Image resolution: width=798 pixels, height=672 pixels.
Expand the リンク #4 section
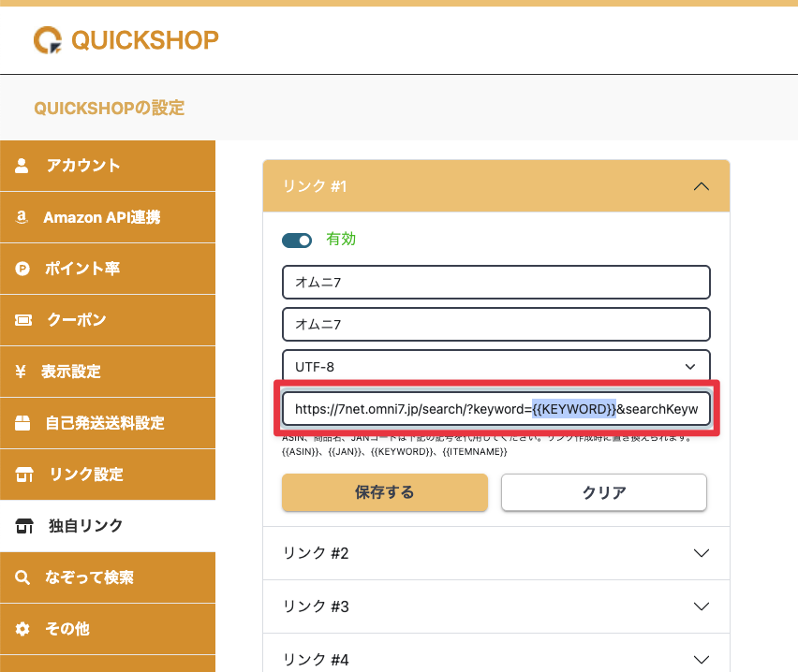click(701, 660)
